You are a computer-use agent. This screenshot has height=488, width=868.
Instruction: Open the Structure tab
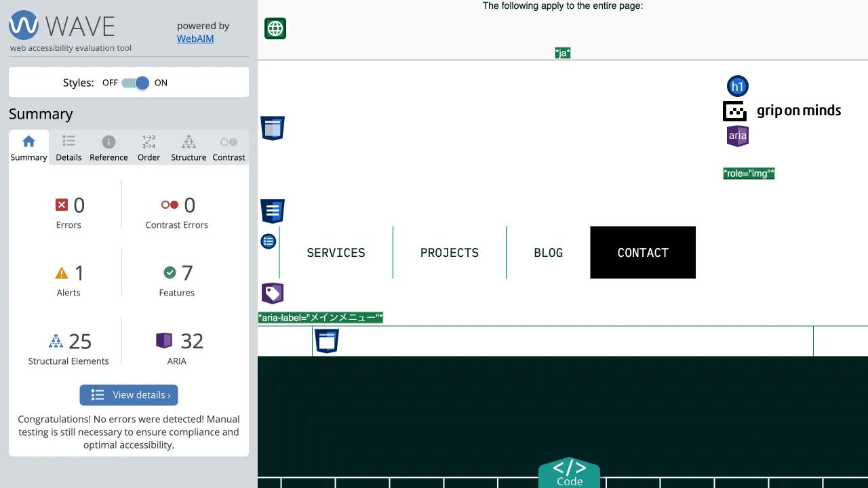point(189,148)
